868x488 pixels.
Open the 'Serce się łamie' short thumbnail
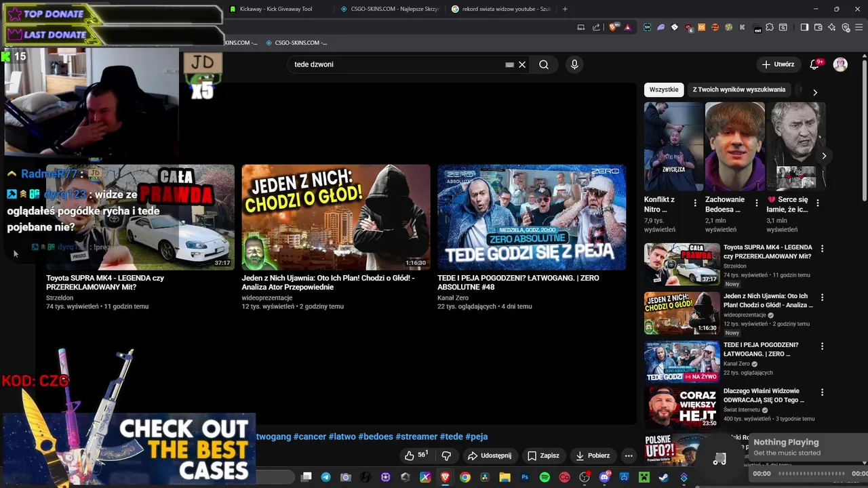(x=797, y=146)
